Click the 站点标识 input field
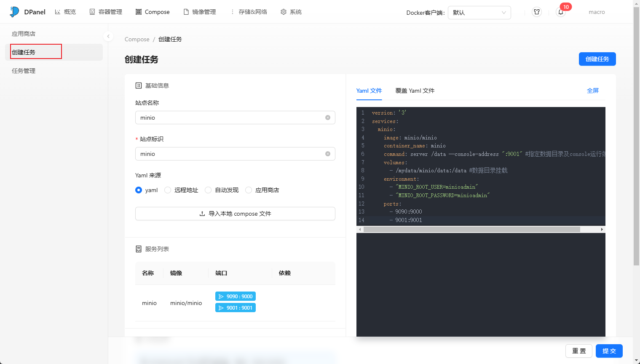640x364 pixels. tap(235, 154)
